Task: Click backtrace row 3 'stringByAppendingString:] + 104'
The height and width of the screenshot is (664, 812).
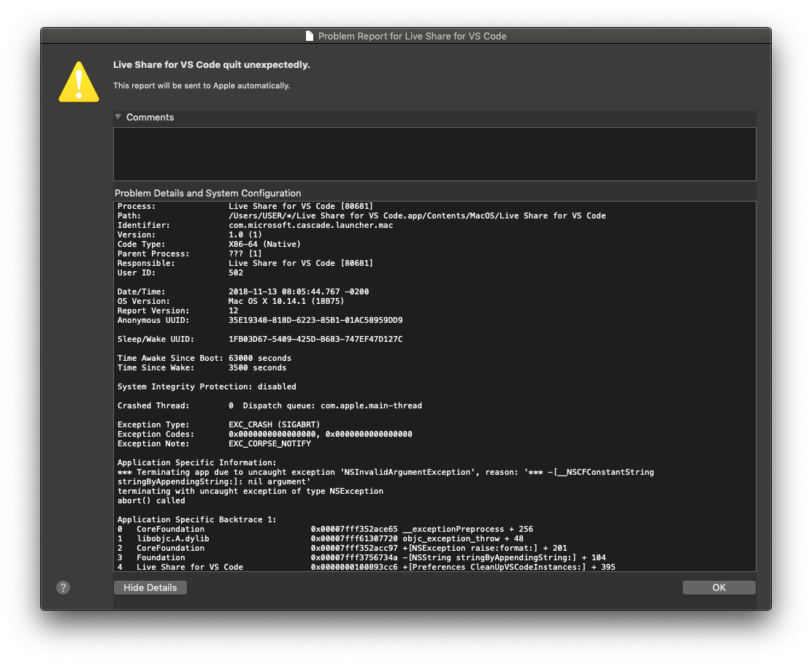Action: click(x=361, y=558)
